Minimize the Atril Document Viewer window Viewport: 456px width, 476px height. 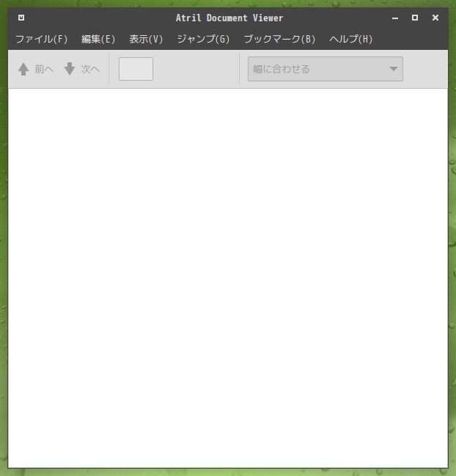395,18
